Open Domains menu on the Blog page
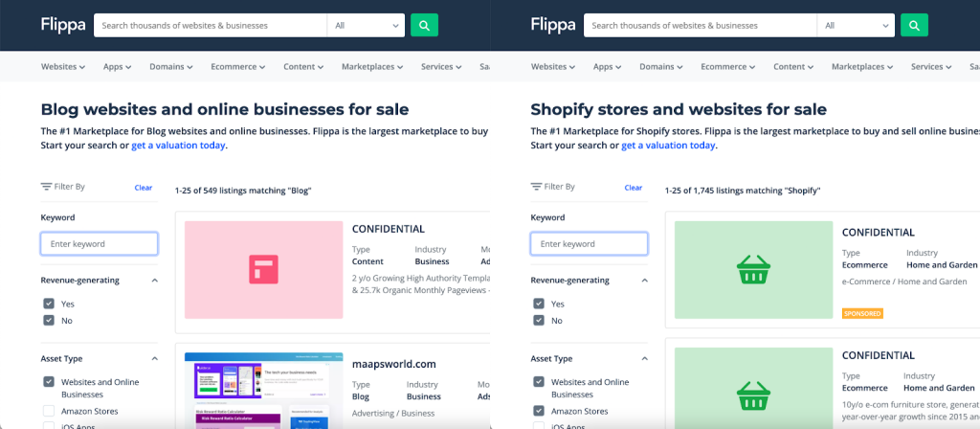The image size is (980, 429). [171, 66]
